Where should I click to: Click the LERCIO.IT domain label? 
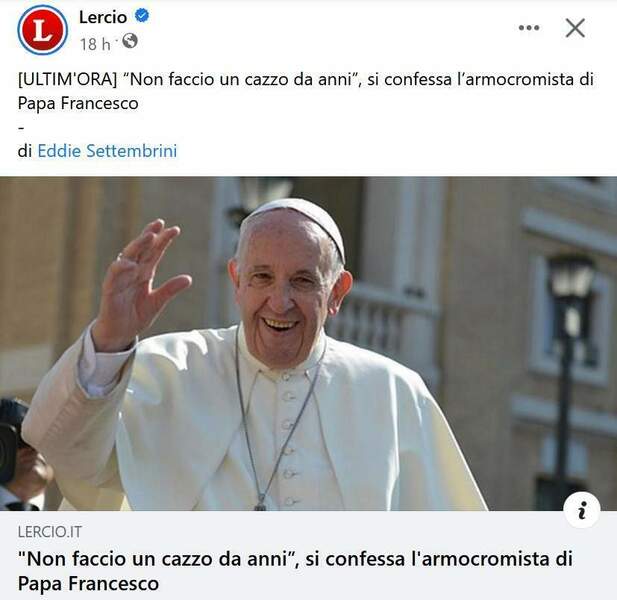50,532
